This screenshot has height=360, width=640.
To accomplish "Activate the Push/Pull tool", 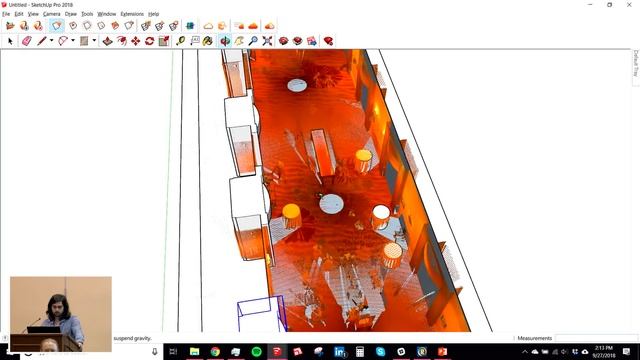I will click(x=107, y=41).
